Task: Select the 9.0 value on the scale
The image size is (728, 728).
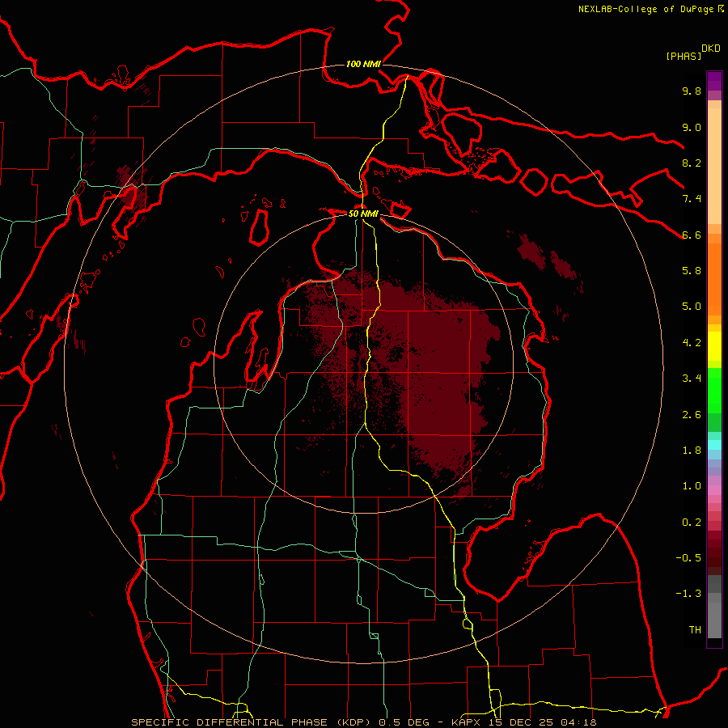Action: tap(692, 127)
